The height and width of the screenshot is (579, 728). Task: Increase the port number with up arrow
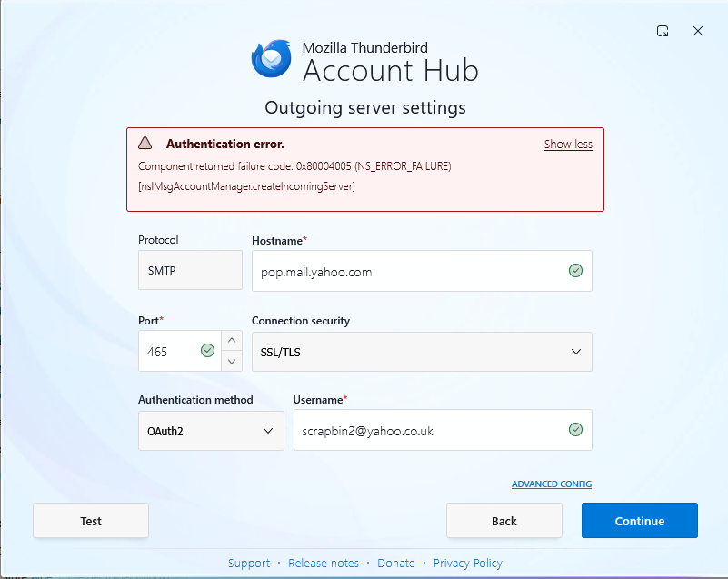tap(232, 340)
